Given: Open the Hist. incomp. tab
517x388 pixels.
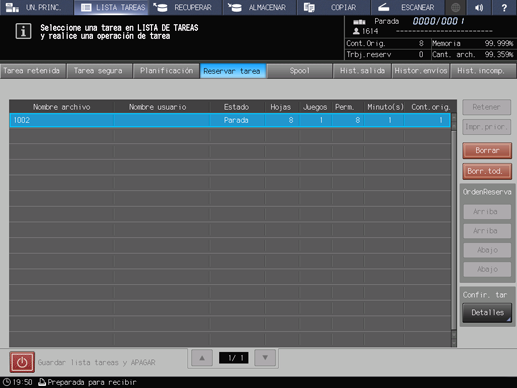Looking at the screenshot, I should pyautogui.click(x=483, y=71).
